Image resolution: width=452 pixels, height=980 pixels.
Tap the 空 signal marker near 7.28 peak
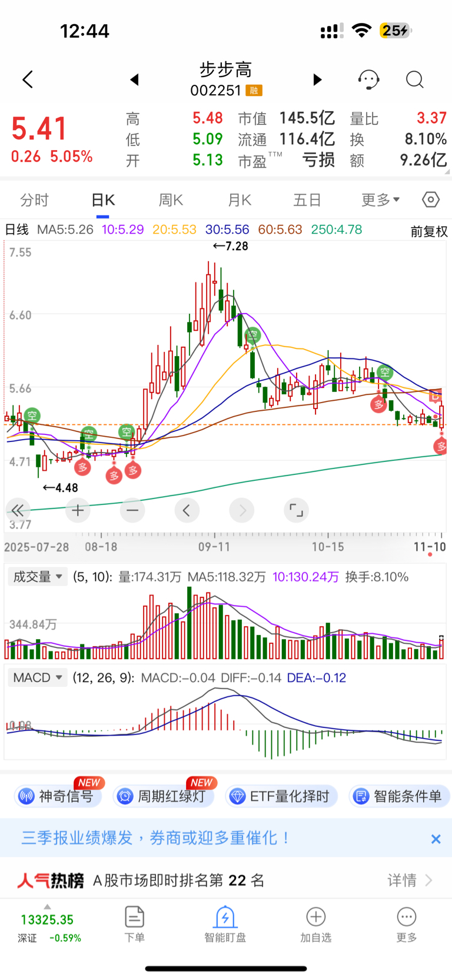pyautogui.click(x=252, y=336)
